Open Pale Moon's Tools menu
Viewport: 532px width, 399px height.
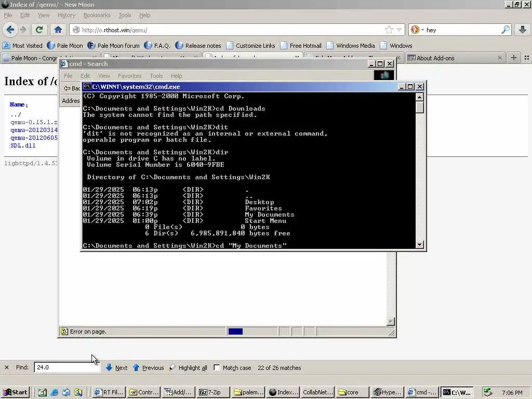click(x=125, y=15)
